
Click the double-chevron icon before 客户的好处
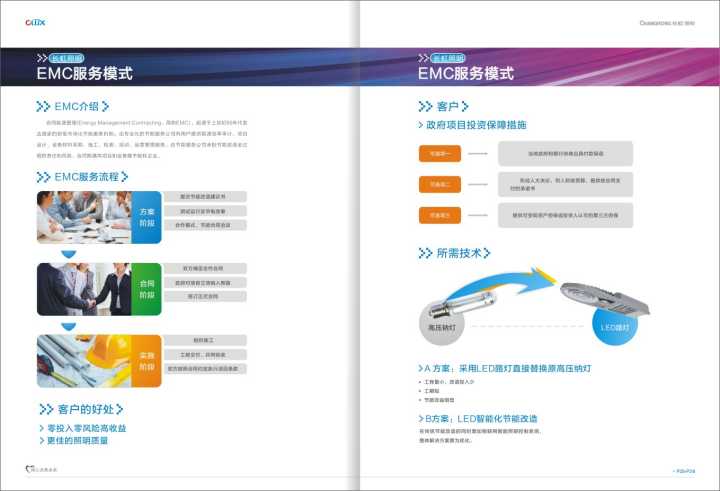(x=46, y=409)
